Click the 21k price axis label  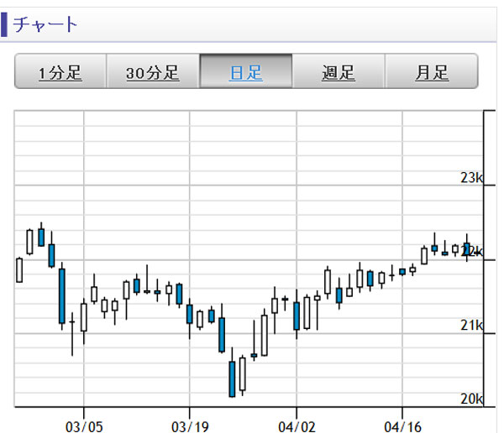tap(471, 325)
